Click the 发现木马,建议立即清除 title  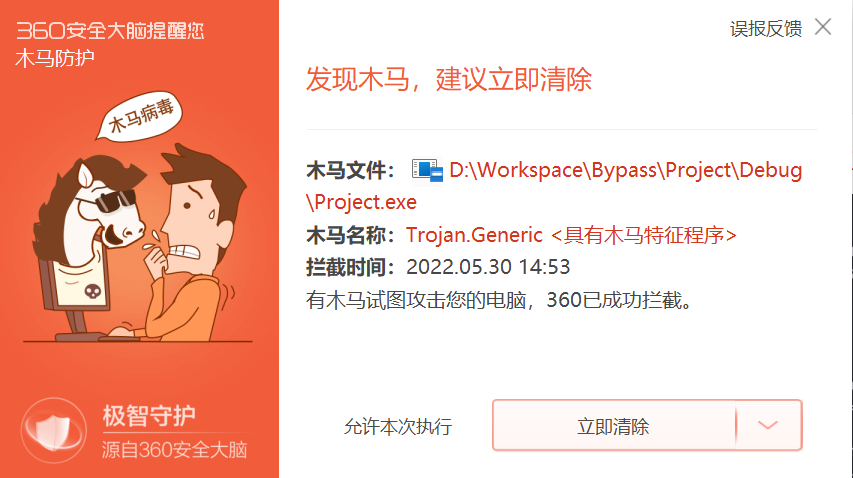point(448,79)
